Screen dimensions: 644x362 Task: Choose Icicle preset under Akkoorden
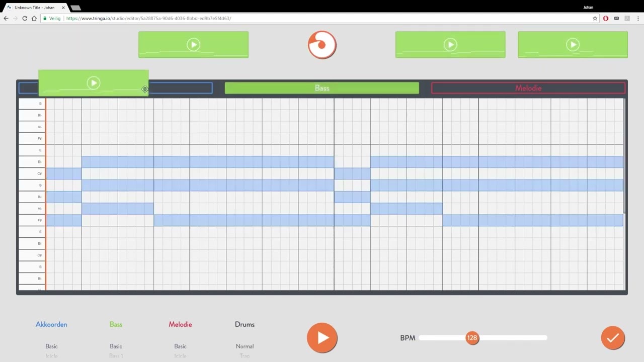(x=51, y=356)
